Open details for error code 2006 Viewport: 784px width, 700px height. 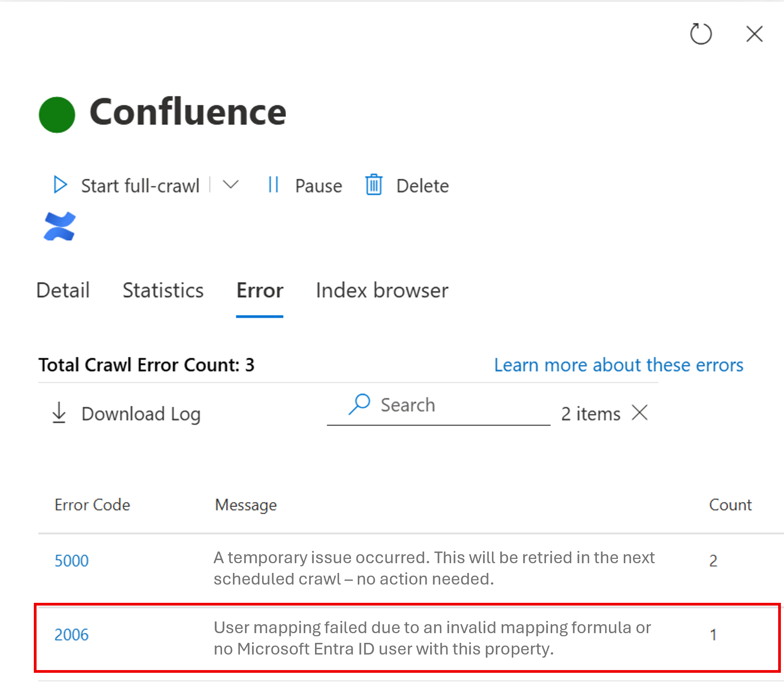pos(72,634)
